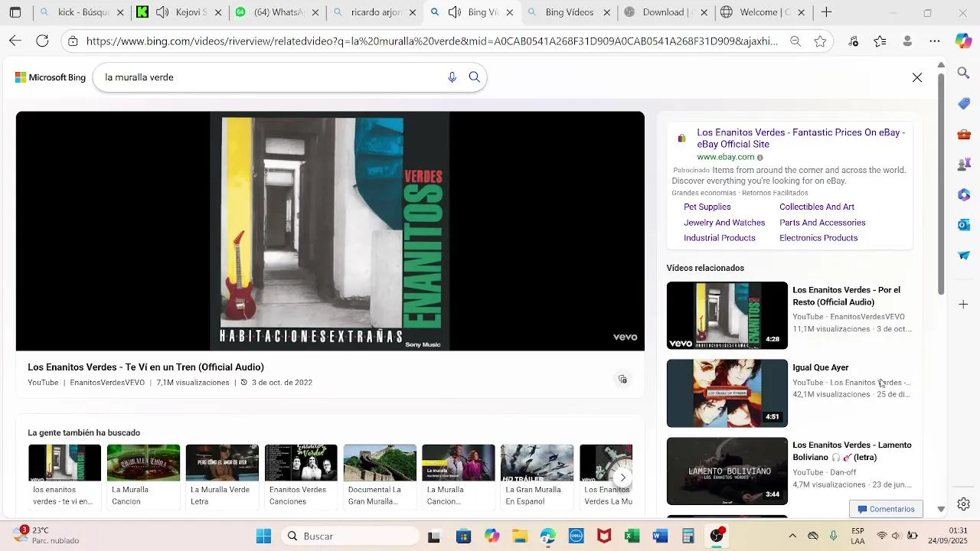Viewport: 980px width, 551px height.
Task: Open Microsoft 365 in the sidebar
Action: pos(963,194)
